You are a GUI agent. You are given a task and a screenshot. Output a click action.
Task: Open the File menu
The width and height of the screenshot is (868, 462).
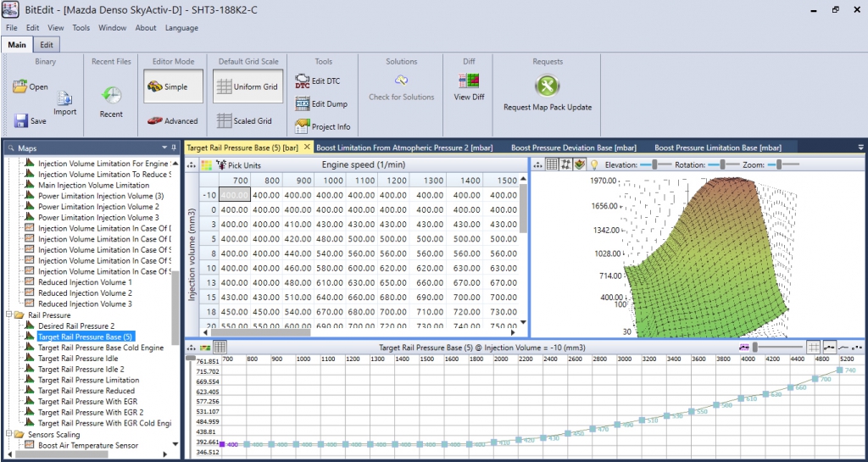pos(12,28)
